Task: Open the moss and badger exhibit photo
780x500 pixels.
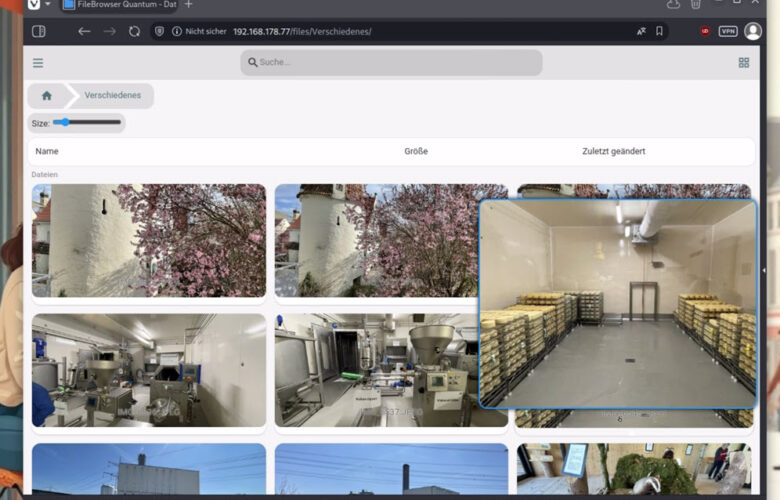Action: (x=634, y=469)
